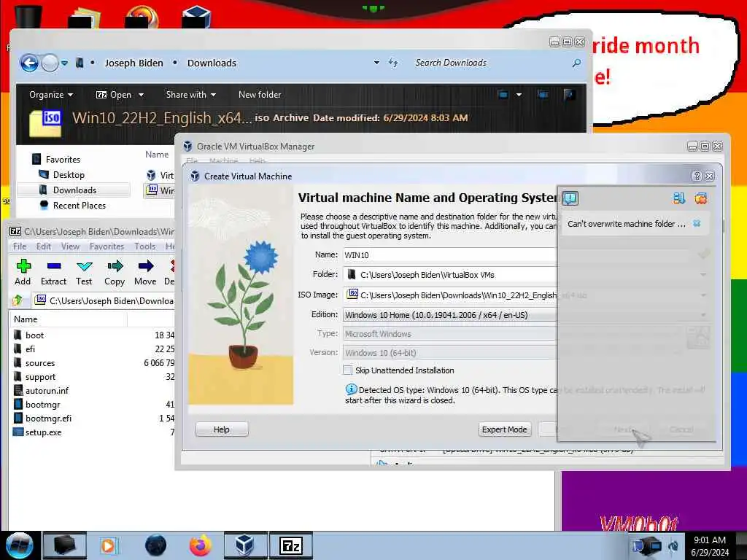Open the Edition dropdown for Windows 10 Home

pos(449,315)
